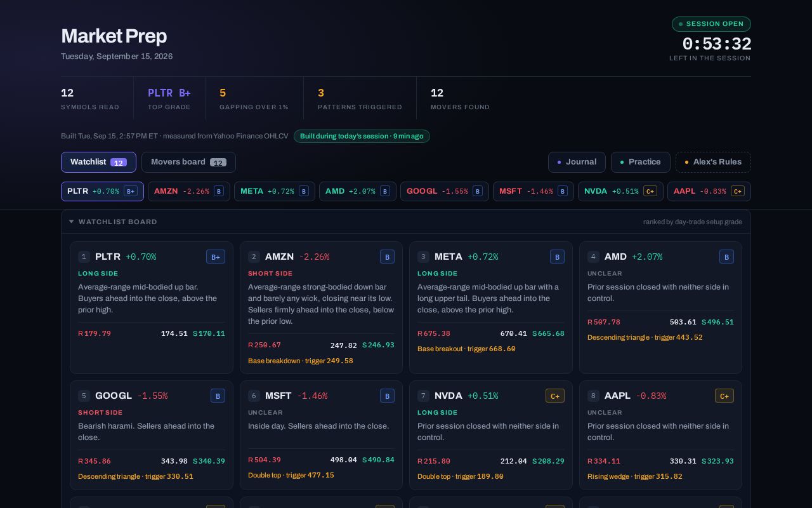Collapse the Watchlist Board section triangle
812x508 pixels.
coord(71,222)
